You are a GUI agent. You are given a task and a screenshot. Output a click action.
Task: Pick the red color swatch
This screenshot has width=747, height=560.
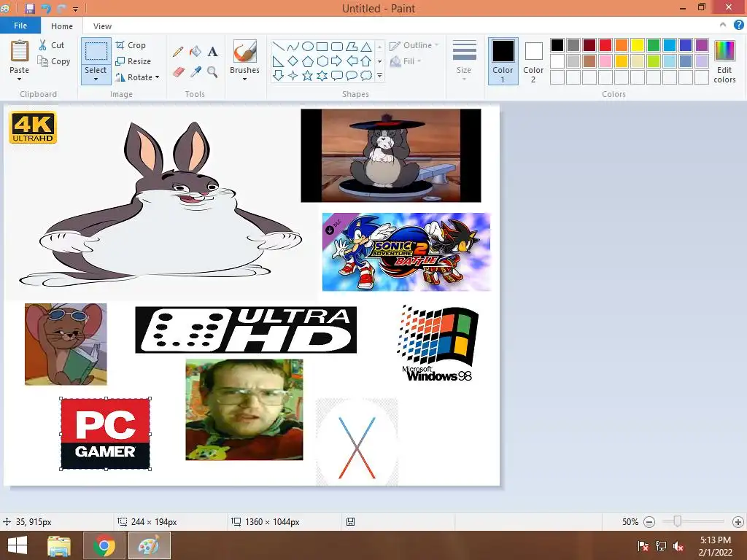(x=605, y=45)
